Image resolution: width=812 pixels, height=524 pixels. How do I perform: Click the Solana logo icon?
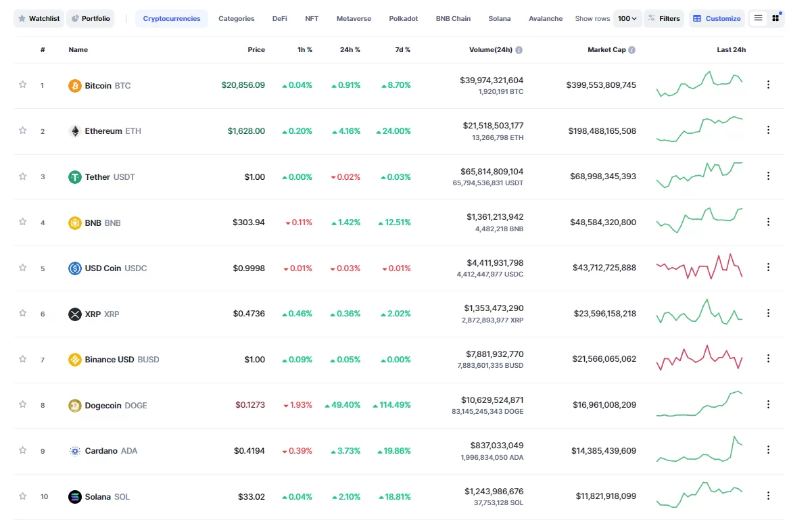[75, 497]
